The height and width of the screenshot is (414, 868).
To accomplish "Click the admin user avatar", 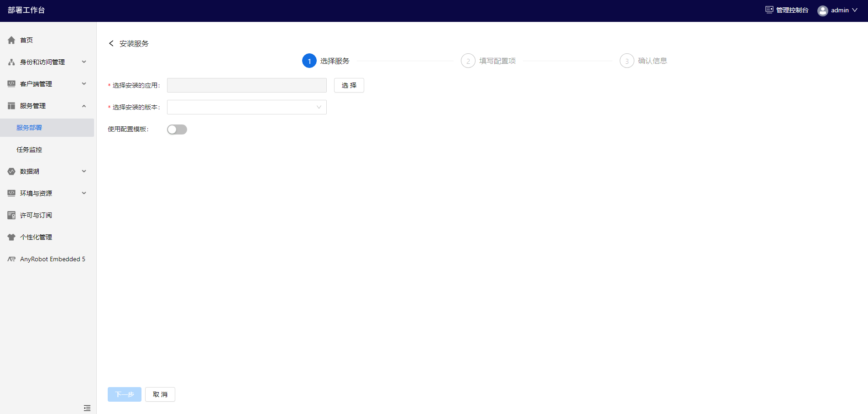I will (x=823, y=10).
